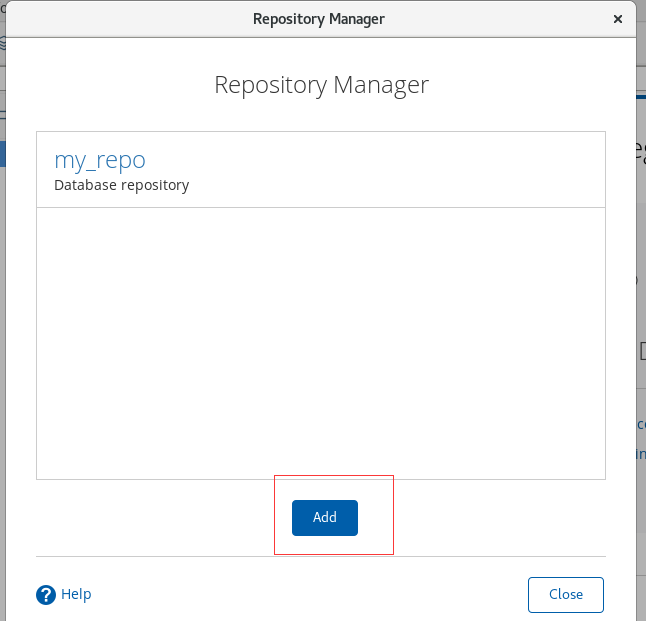Click the Database repository description text
The image size is (646, 621).
point(122,185)
